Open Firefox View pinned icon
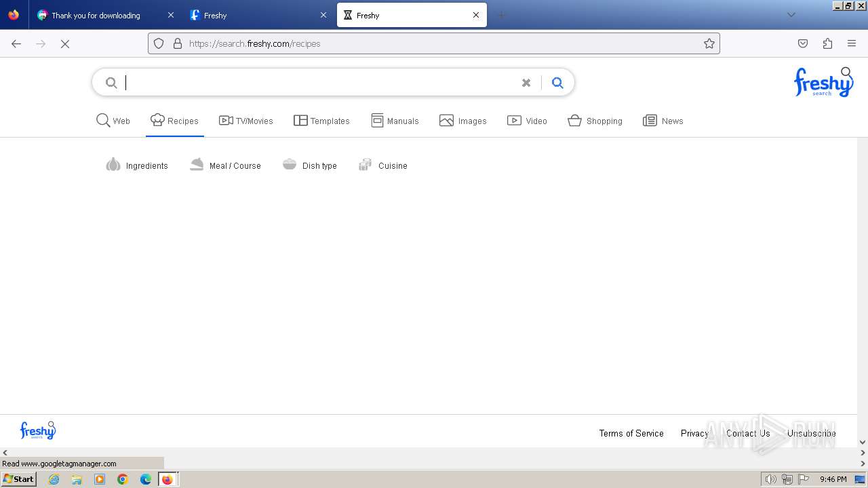868x488 pixels. (14, 15)
